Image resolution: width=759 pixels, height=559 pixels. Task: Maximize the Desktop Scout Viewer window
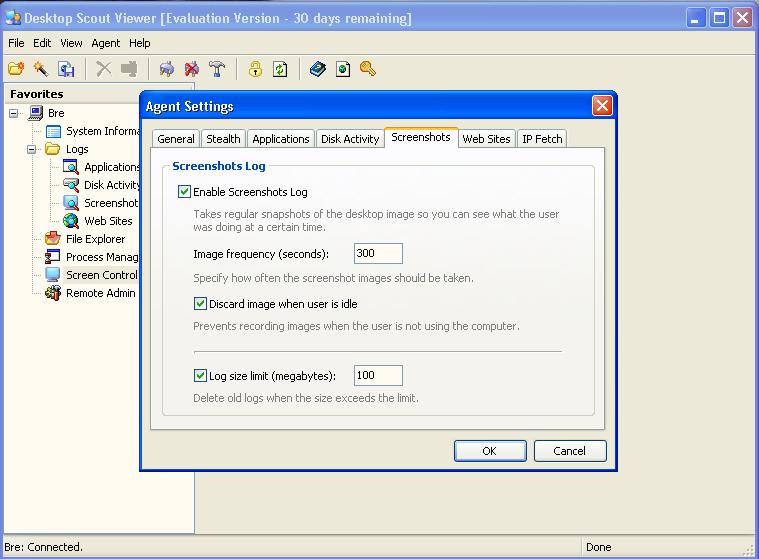719,18
